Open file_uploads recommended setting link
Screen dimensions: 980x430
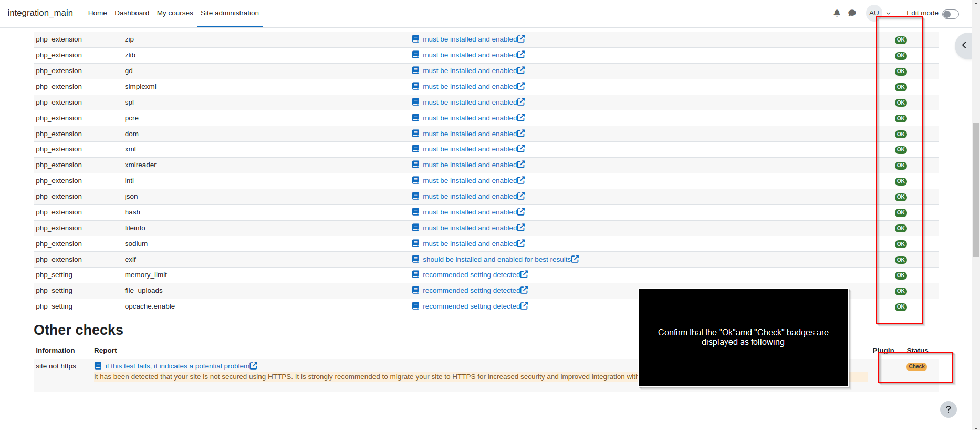[x=471, y=291]
